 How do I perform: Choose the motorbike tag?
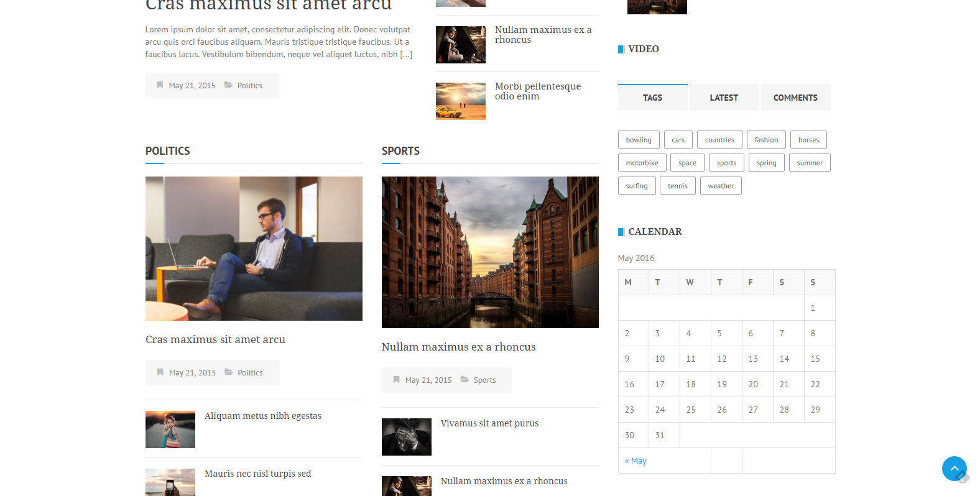642,163
